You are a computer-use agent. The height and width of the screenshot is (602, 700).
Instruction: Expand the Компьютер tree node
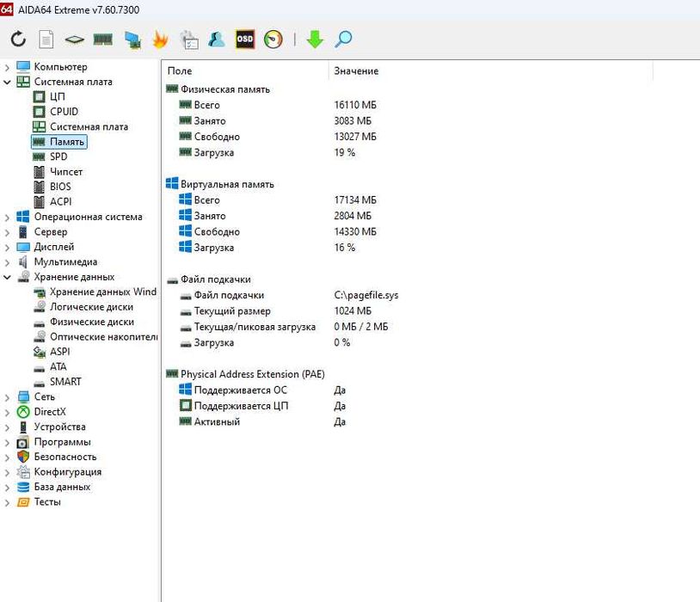click(7, 67)
